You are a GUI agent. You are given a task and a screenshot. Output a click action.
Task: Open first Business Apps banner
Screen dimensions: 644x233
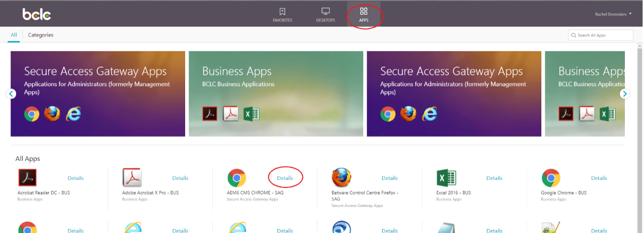pyautogui.click(x=276, y=94)
